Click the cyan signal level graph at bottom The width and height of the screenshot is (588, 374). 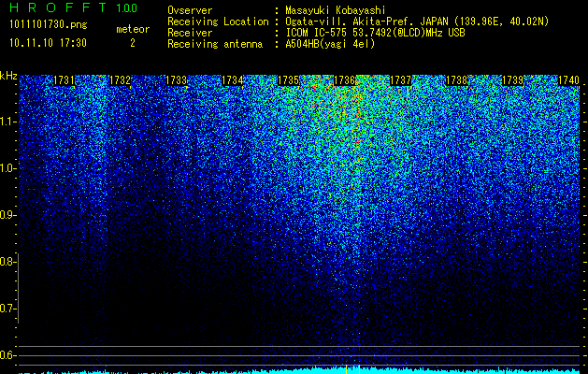tap(299, 370)
